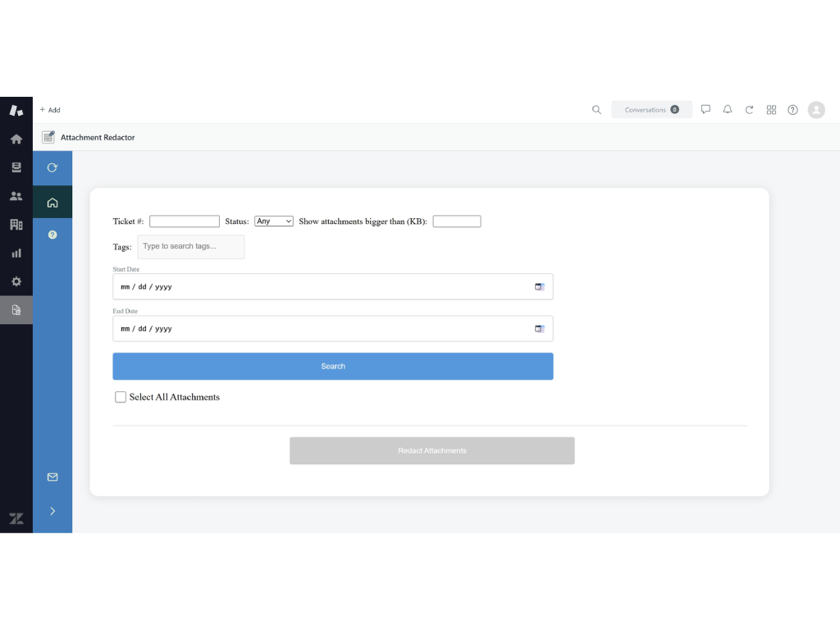Open the notifications bell icon
Viewport: 840px width, 630px height.
click(727, 109)
